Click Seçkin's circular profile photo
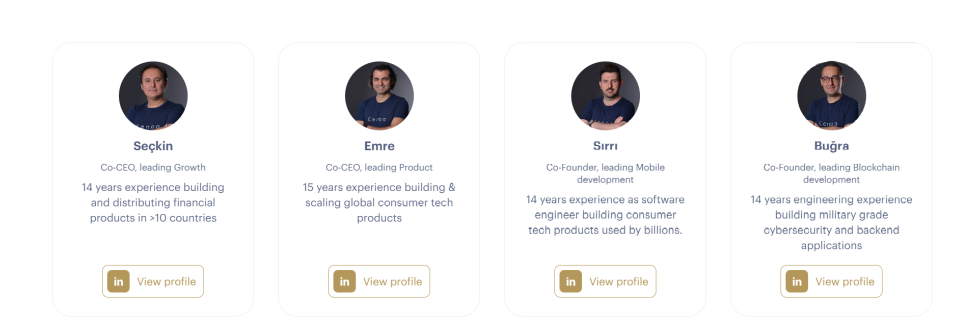The height and width of the screenshot is (332, 980). (153, 96)
